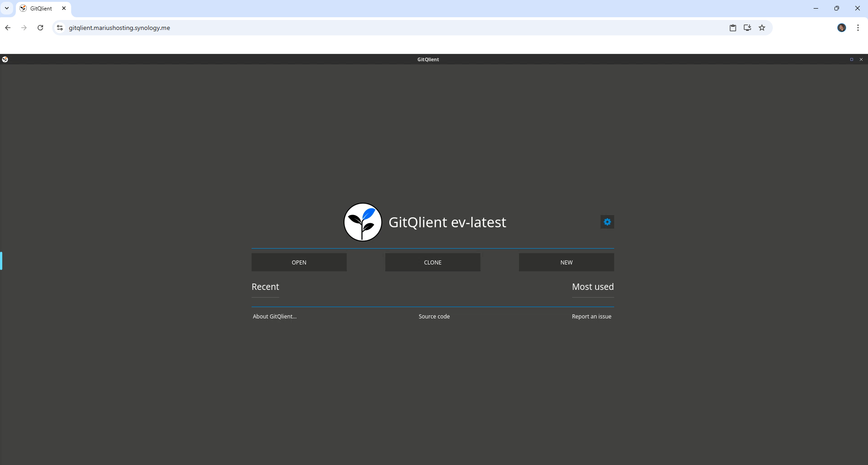
Task: Click the OPEN repository button
Action: pos(299,262)
